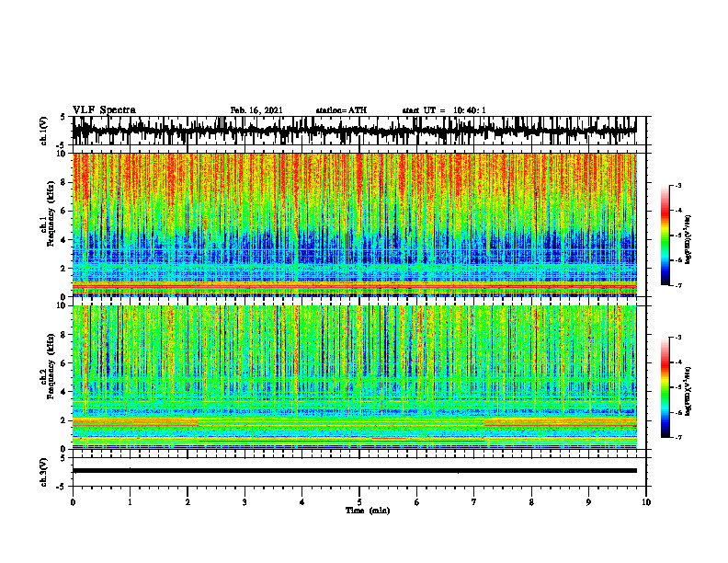Click time axis tick label "1"

tap(130, 502)
